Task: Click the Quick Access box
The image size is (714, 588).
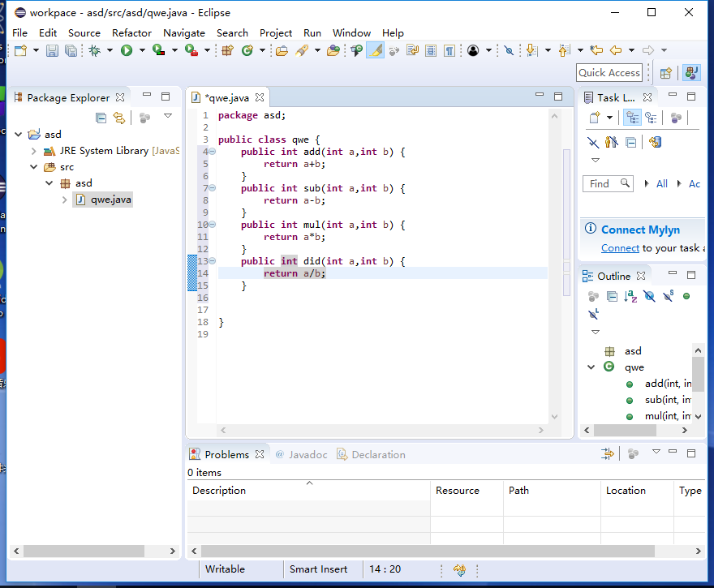Action: click(609, 73)
